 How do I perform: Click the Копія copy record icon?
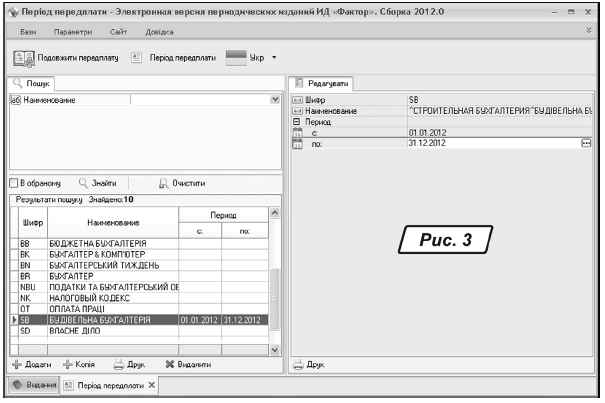pyautogui.click(x=68, y=366)
